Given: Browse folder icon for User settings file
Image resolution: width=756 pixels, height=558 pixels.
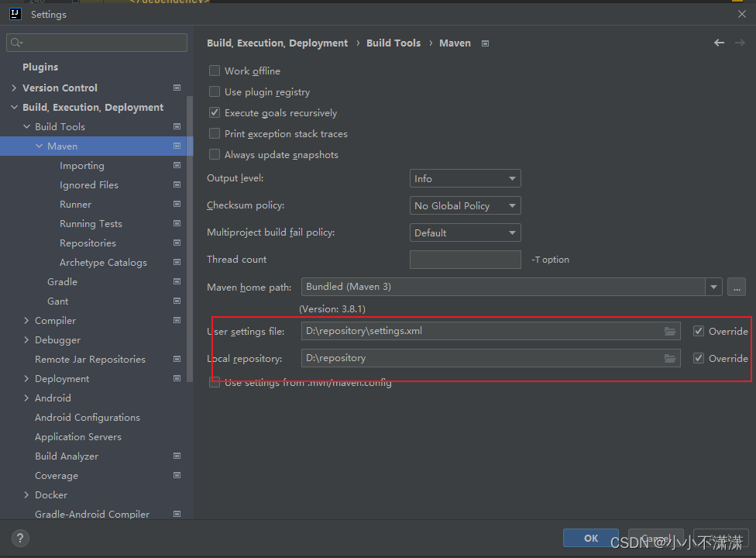Looking at the screenshot, I should pos(670,332).
